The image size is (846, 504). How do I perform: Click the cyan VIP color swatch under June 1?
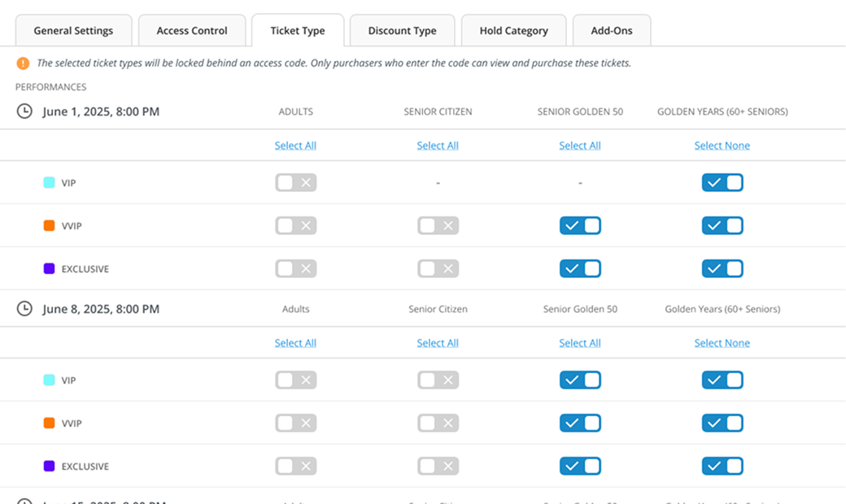tap(49, 182)
